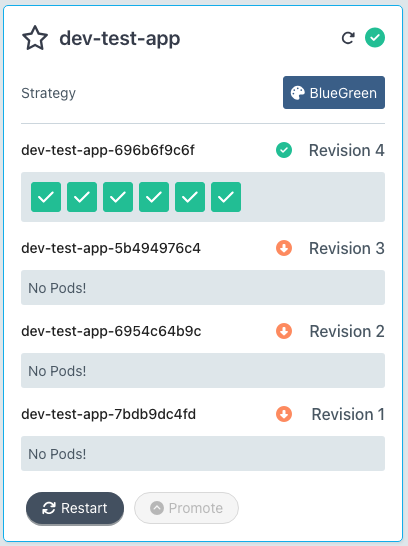Screen dimensions: 408x546
Task: Click the refresh icon beside dev-test-app title
Action: (348, 38)
